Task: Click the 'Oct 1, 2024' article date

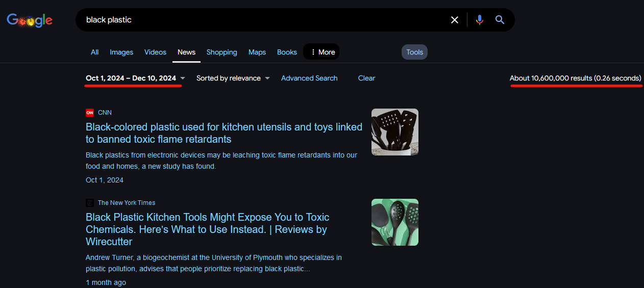Action: 105,180
